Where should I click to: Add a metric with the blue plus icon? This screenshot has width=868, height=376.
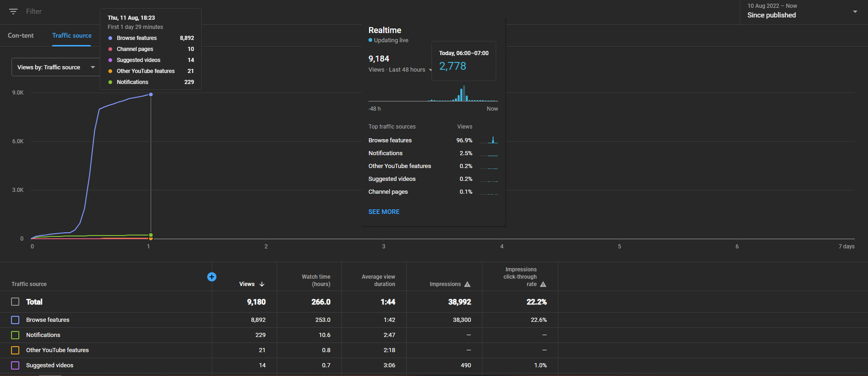click(x=212, y=277)
